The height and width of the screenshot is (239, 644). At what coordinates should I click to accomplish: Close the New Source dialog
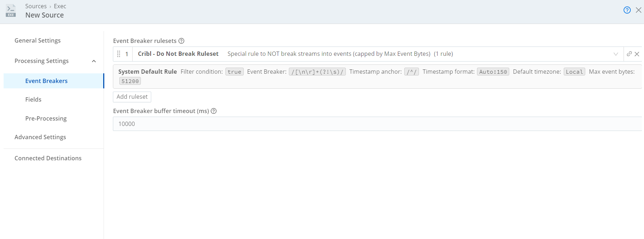coord(638,10)
